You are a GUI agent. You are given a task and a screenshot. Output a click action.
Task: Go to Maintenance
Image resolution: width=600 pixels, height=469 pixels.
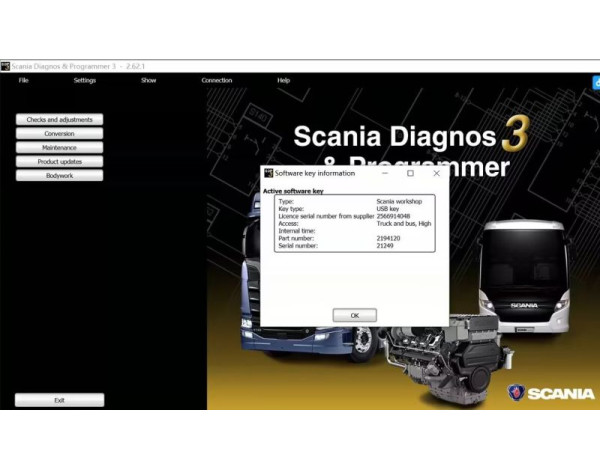59,148
